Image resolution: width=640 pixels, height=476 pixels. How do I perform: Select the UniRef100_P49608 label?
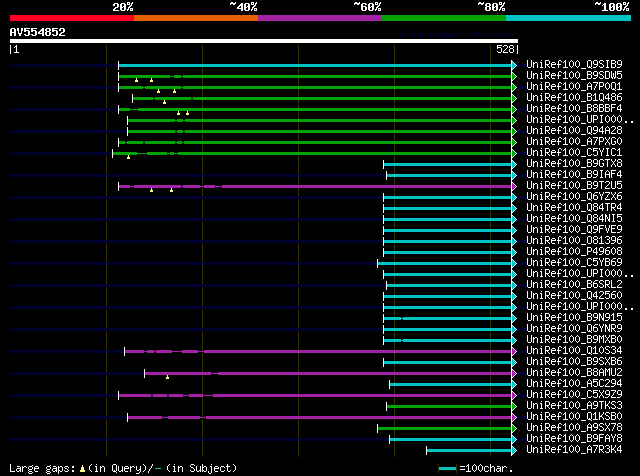[574, 252]
